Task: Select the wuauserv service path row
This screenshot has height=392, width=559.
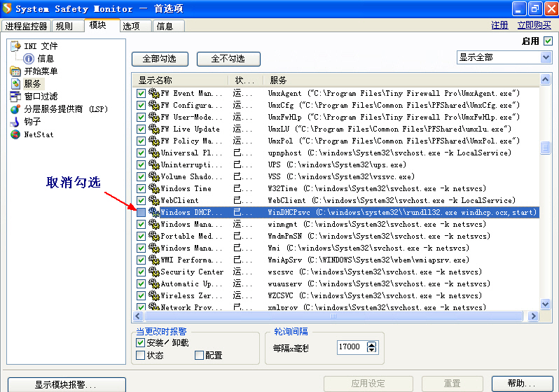Action: pyautogui.click(x=379, y=283)
